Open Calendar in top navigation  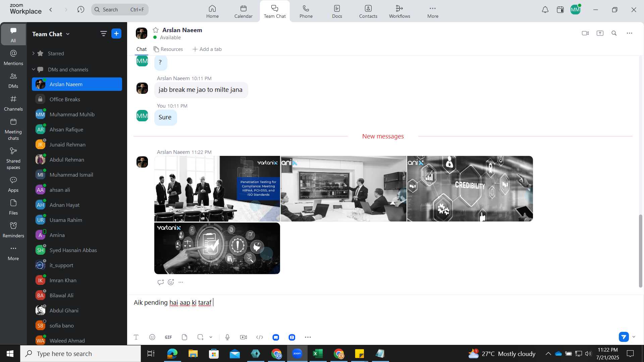[244, 11]
